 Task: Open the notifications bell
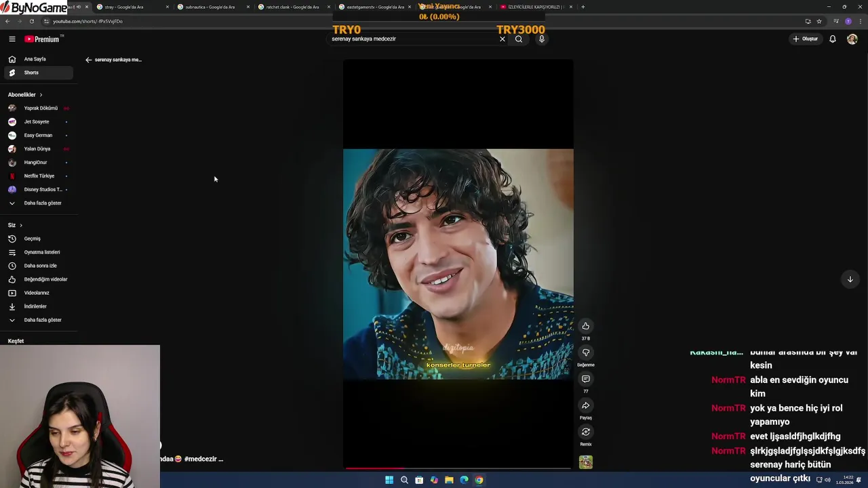point(833,39)
